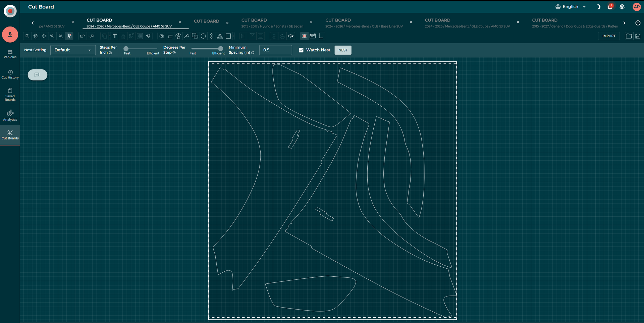
Task: Toggle the red grid display icon
Action: pos(304,36)
